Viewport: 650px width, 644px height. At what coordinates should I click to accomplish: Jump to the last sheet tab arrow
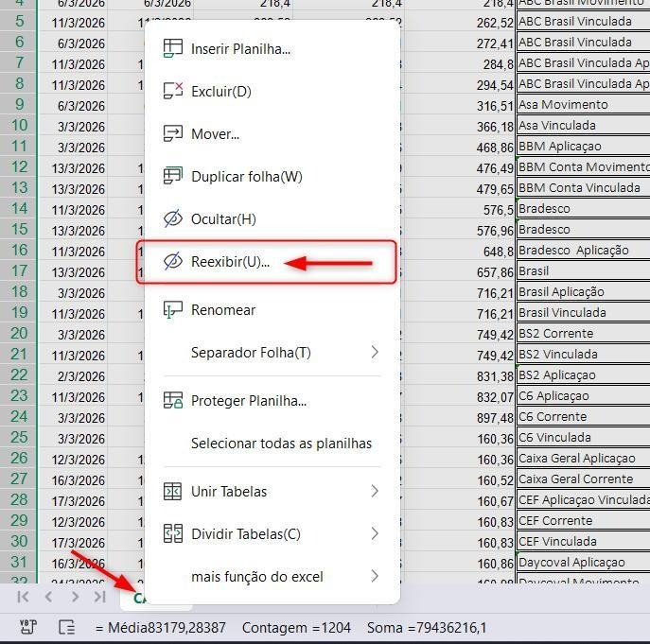pos(100,597)
